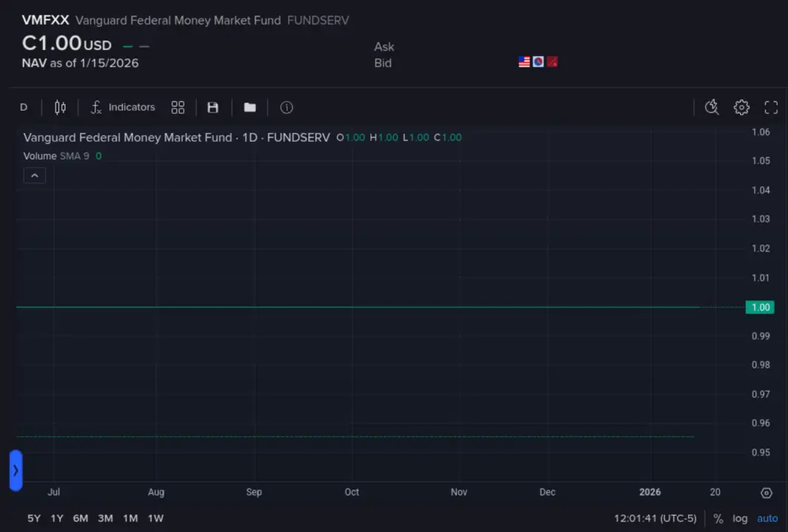Screen dimensions: 788x532
Task: Click the green 1.00 price scale label
Action: (x=760, y=307)
